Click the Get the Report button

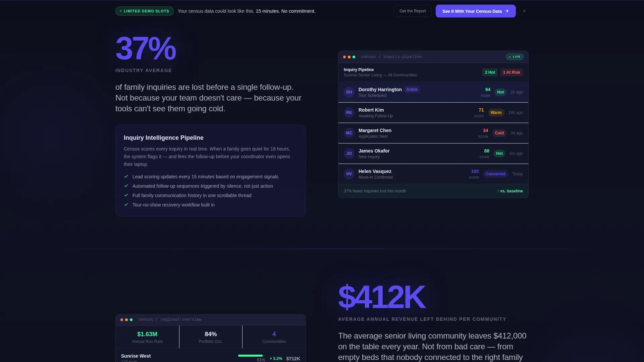pos(413,11)
